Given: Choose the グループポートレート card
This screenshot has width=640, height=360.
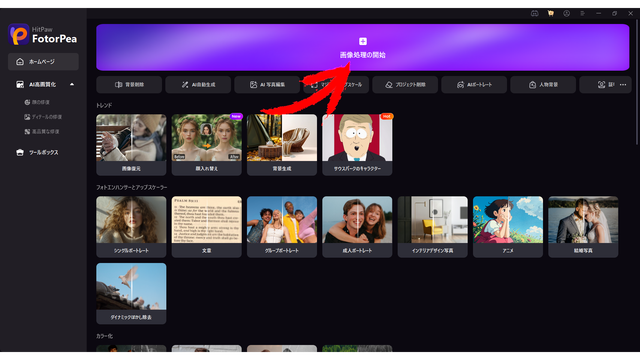Looking at the screenshot, I should click(x=282, y=227).
